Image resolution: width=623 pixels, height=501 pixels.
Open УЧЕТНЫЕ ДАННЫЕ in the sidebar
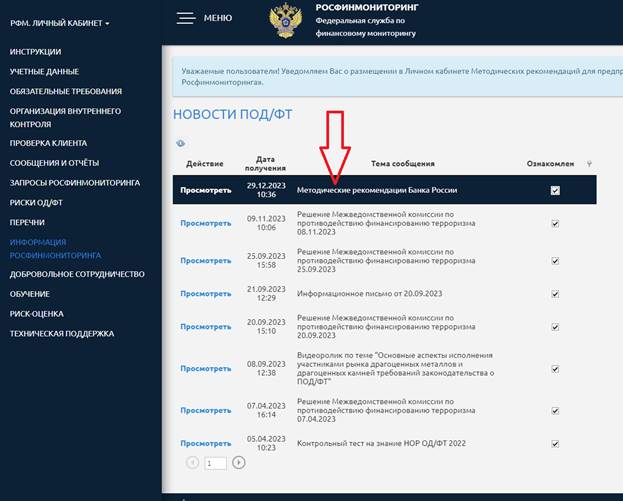(44, 72)
